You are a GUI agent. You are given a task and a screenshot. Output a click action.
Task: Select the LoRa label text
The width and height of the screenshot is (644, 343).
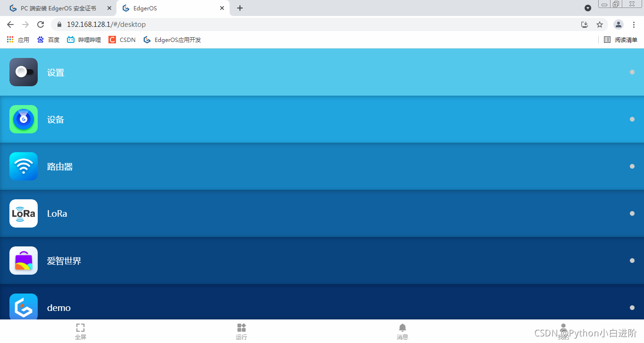(57, 213)
